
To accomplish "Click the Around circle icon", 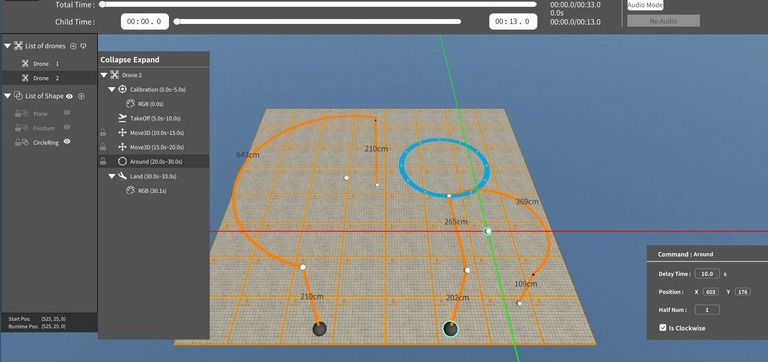I will click(122, 161).
